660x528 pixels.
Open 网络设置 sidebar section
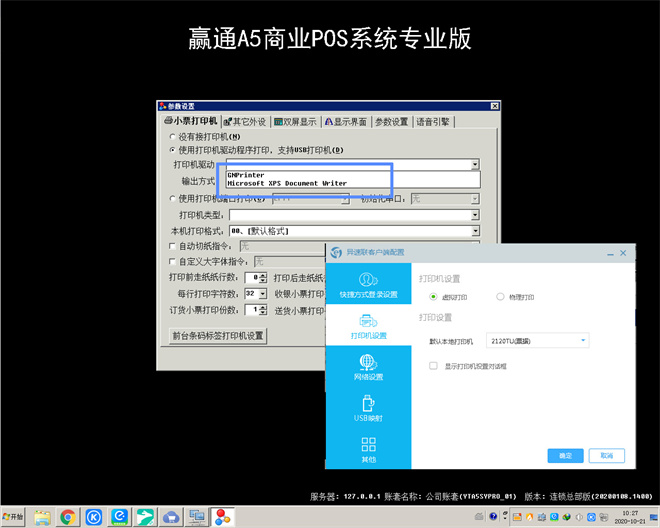367,368
